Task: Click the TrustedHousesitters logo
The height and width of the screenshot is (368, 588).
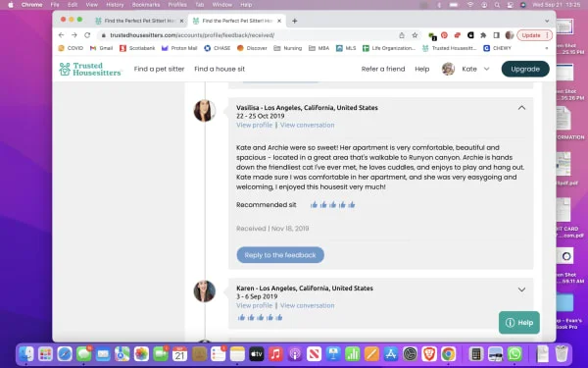Action: [x=90, y=69]
